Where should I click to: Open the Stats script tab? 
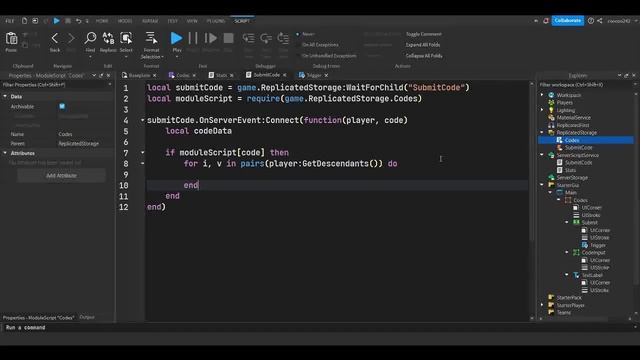[221, 76]
